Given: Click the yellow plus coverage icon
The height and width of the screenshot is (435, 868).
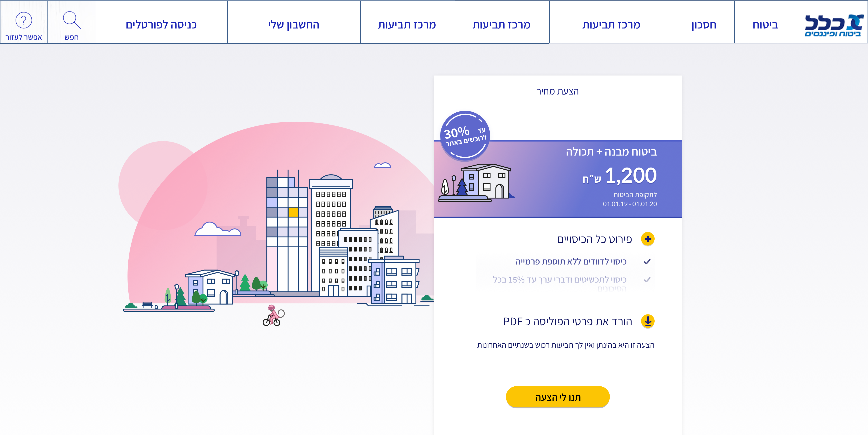Looking at the screenshot, I should [x=648, y=239].
